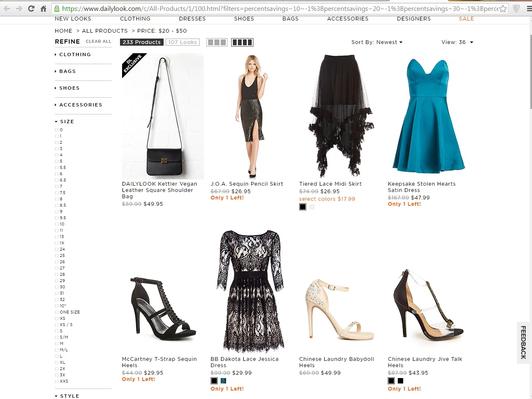
Task: Clear all refine filters
Action: tap(99, 41)
